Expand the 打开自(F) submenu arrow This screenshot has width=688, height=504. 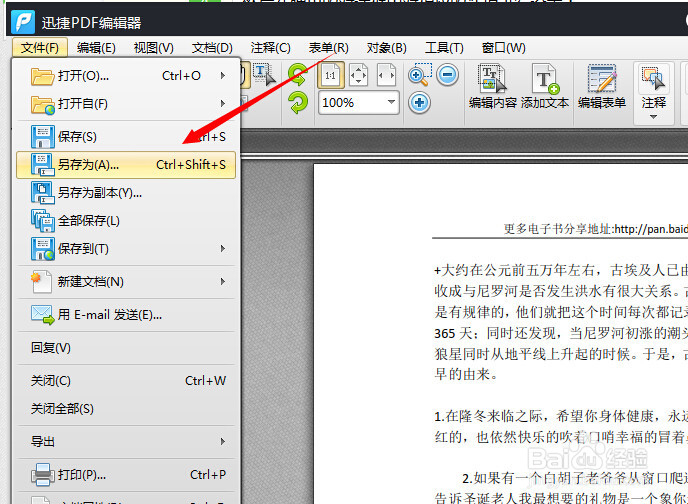pos(223,104)
